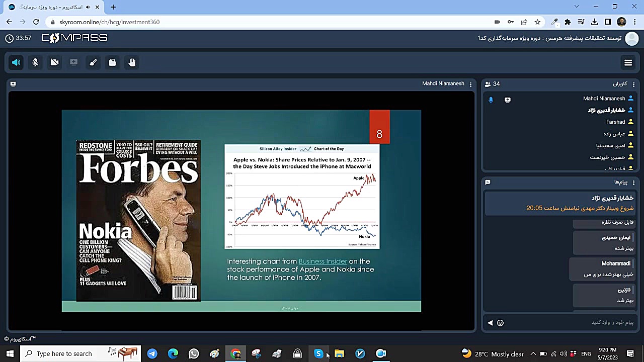Image resolution: width=644 pixels, height=362 pixels.
Task: Select the Skyroom browser tab
Action: click(53, 7)
